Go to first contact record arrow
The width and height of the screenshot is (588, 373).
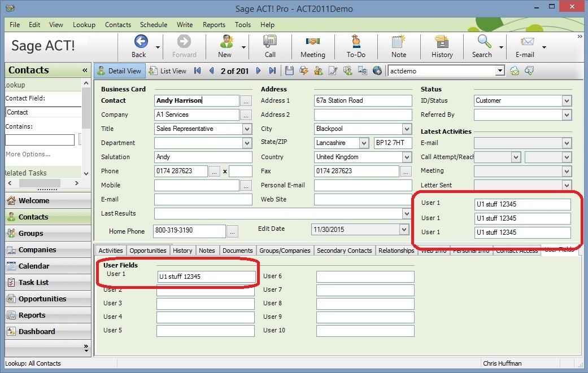pyautogui.click(x=197, y=71)
